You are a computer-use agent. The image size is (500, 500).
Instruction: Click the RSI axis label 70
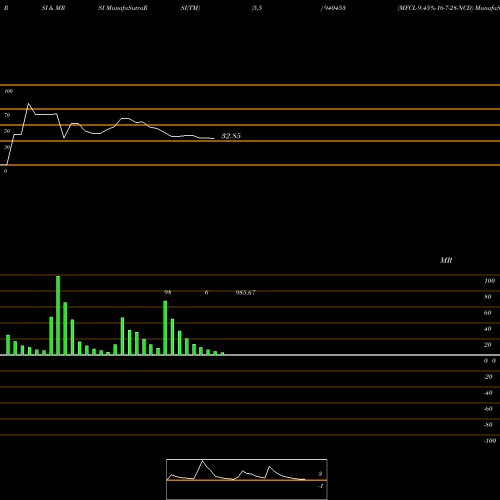[7, 115]
